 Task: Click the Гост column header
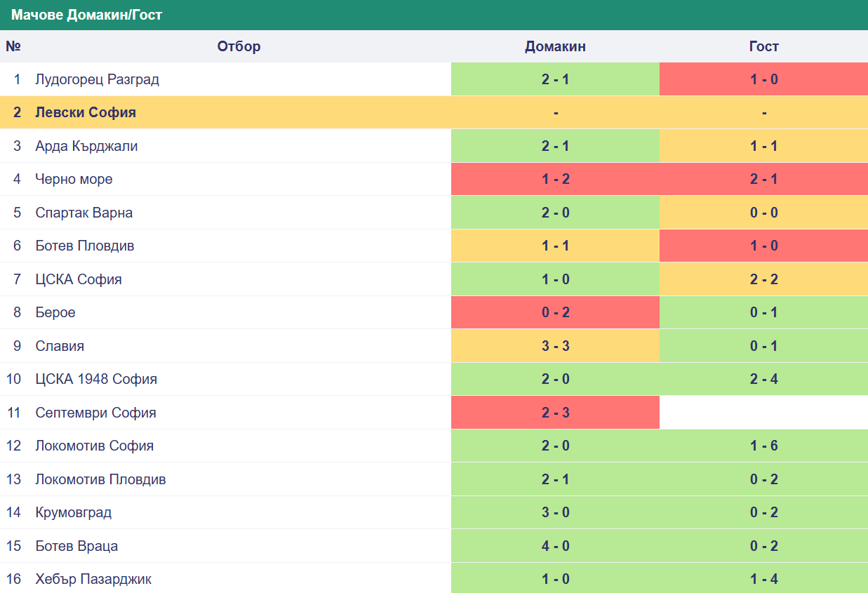pos(763,46)
